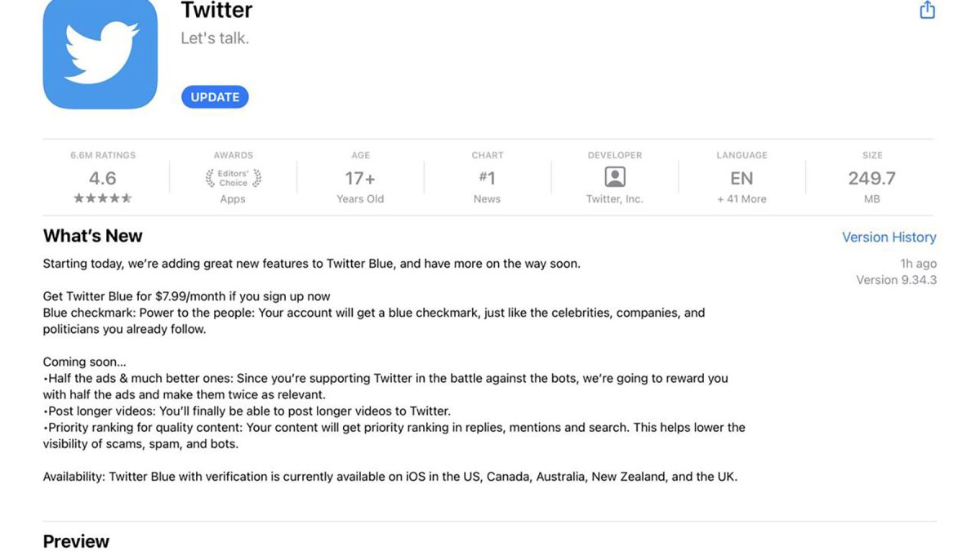Screen dimensions: 980x551
Task: Tap the Version 9.34.3 label
Action: point(896,280)
